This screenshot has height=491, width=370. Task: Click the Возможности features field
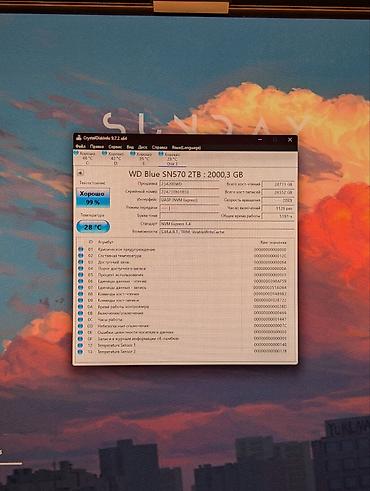point(227,232)
